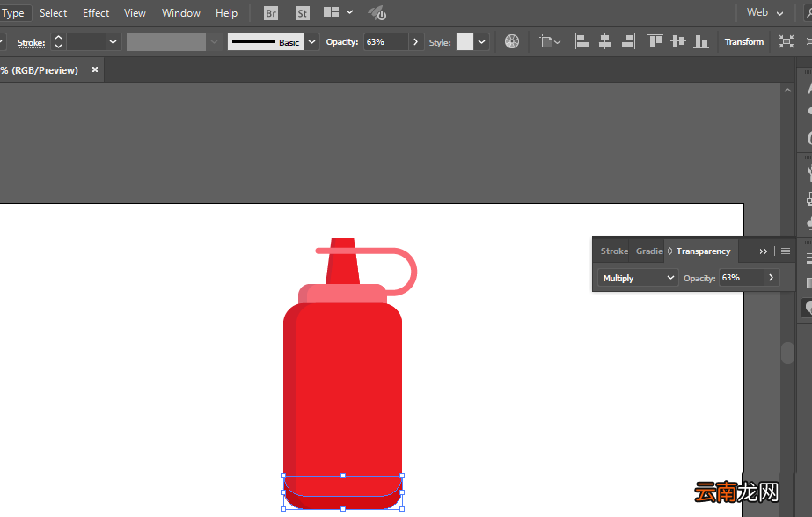Open the stroke weight dropdown
Image resolution: width=812 pixels, height=517 pixels.
point(113,42)
